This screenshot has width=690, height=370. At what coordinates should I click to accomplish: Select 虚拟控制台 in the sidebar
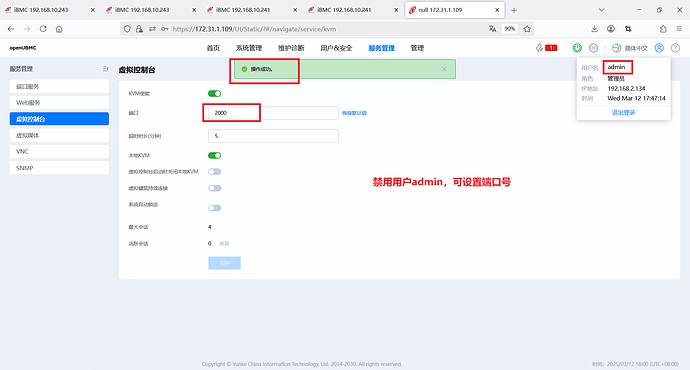59,119
